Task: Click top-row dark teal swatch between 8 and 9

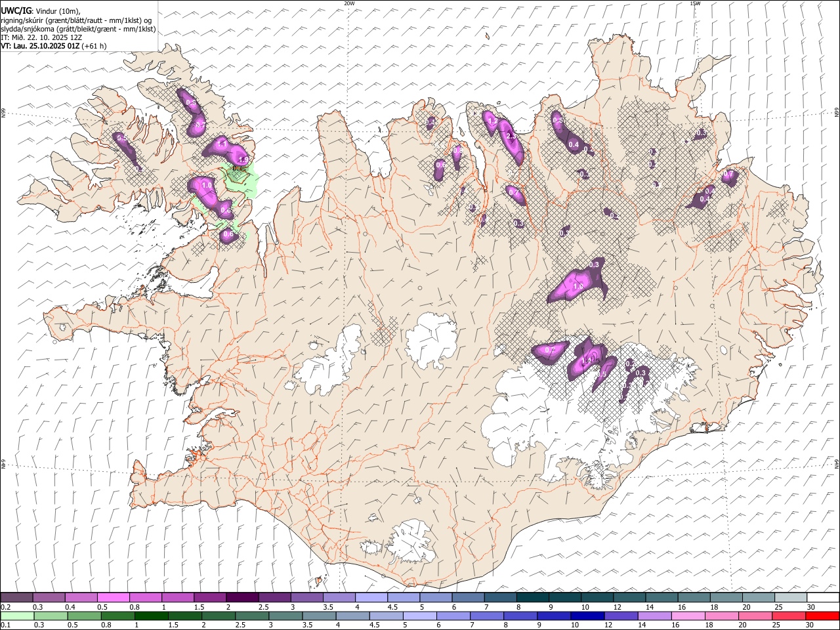Action: pyautogui.click(x=533, y=598)
